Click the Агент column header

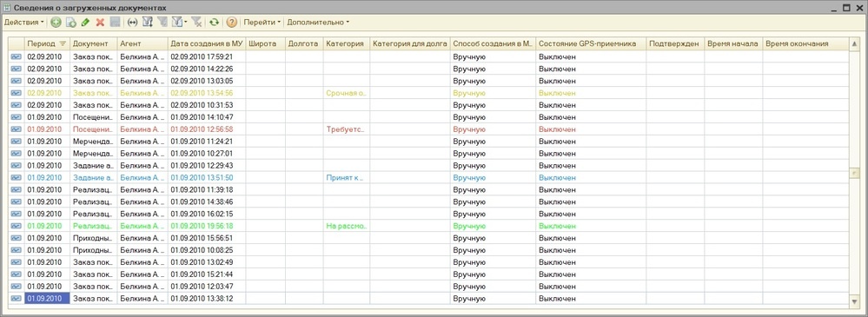[x=142, y=43]
